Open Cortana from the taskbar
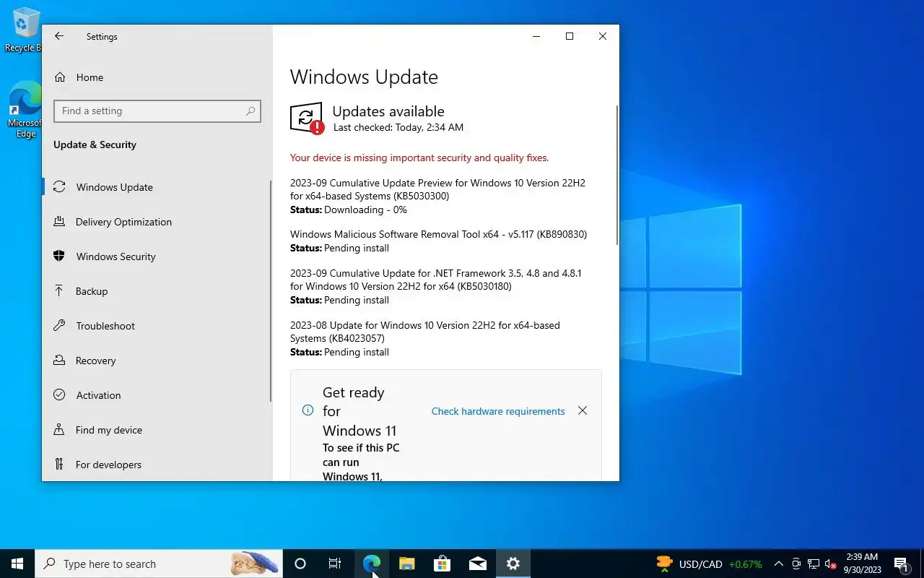The width and height of the screenshot is (924, 578). (x=300, y=564)
